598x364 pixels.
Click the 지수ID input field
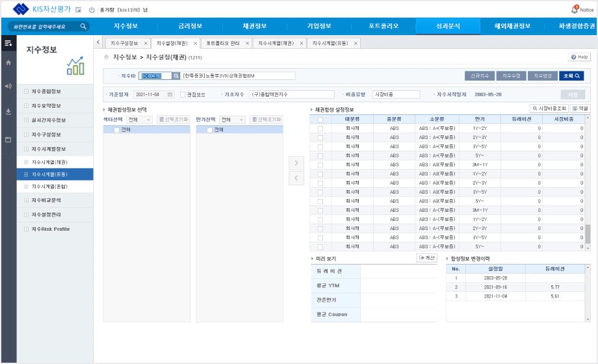coord(155,76)
